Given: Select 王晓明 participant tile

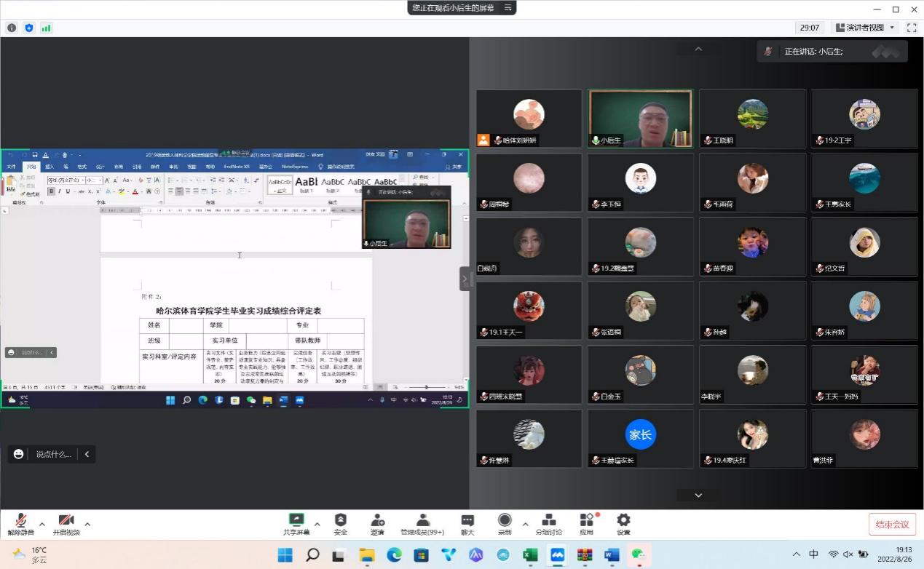Looking at the screenshot, I should click(752, 118).
